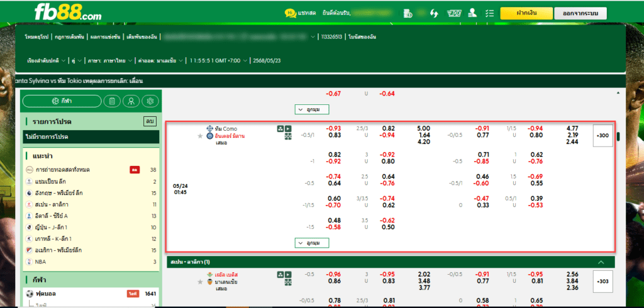Screen dimensions: 644x308
Task: Open the live chat Hi icon
Action: [291, 13]
